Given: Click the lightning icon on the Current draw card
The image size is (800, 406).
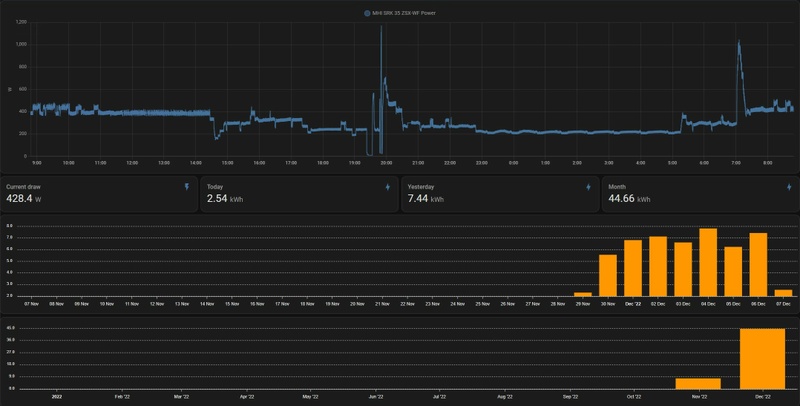Looking at the screenshot, I should (x=187, y=187).
